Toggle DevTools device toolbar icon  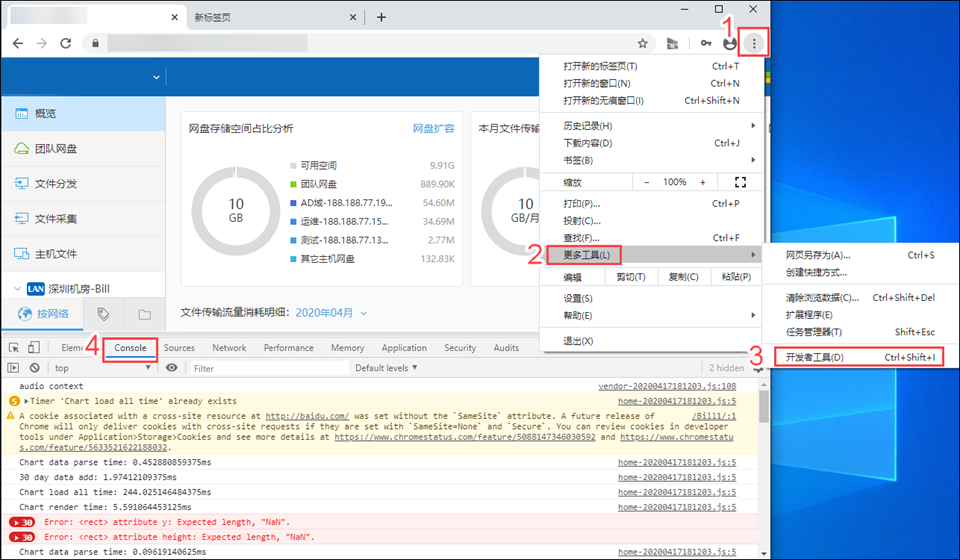pyautogui.click(x=34, y=348)
